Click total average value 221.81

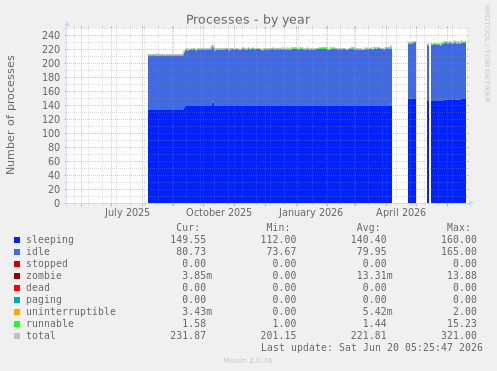368,336
